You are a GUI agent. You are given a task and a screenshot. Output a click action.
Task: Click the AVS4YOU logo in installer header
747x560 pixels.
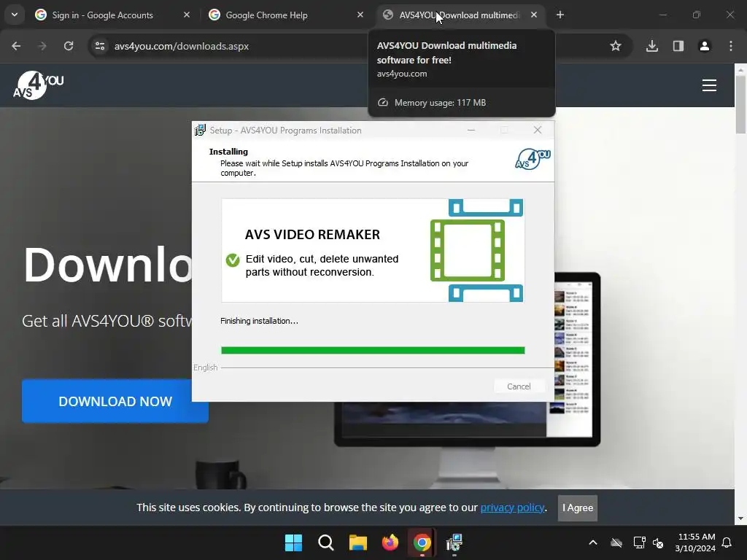pos(533,159)
